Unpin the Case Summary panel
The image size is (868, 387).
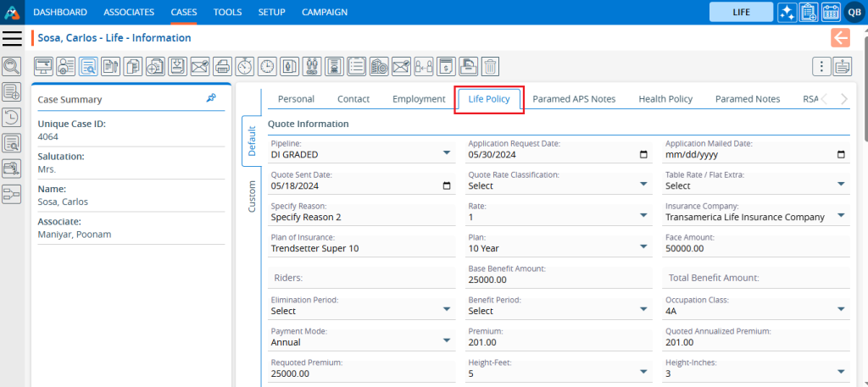point(211,99)
